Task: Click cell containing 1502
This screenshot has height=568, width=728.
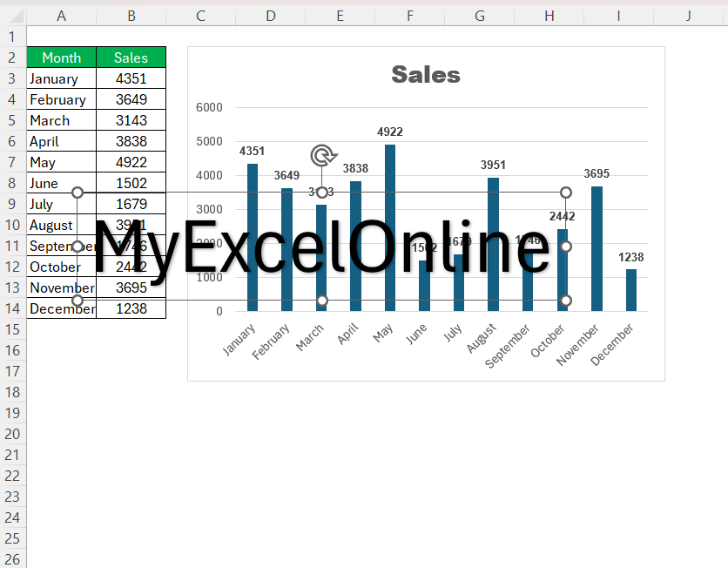Action: tap(131, 183)
